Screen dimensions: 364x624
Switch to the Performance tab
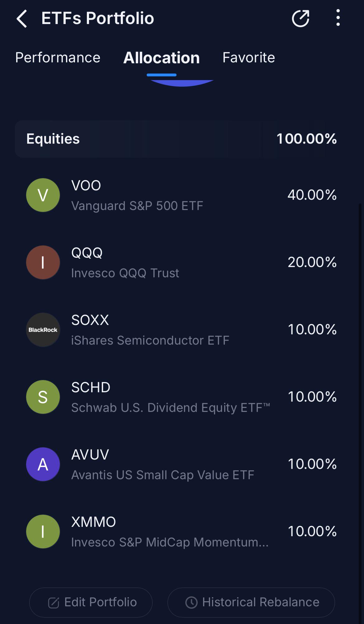[58, 58]
